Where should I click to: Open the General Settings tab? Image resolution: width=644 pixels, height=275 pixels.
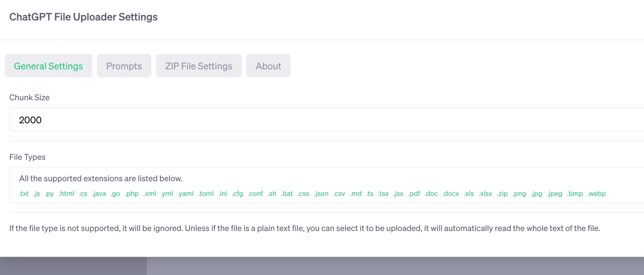click(48, 66)
